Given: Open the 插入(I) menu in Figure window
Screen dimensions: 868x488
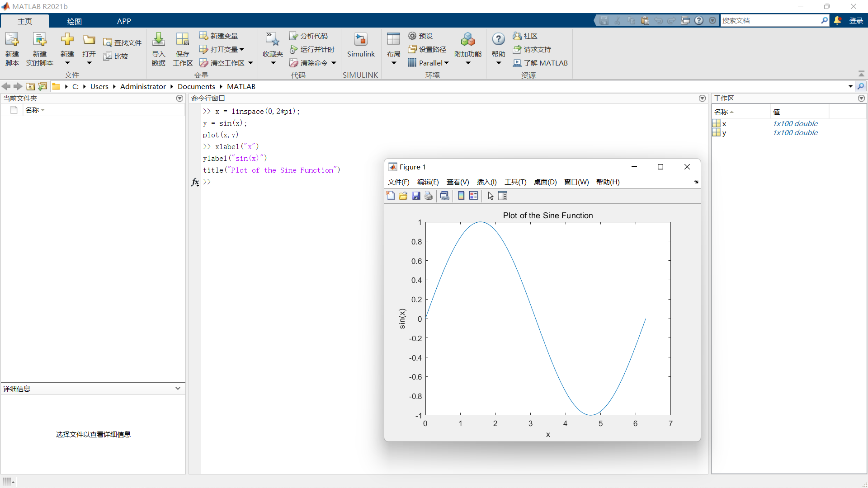Looking at the screenshot, I should click(486, 182).
